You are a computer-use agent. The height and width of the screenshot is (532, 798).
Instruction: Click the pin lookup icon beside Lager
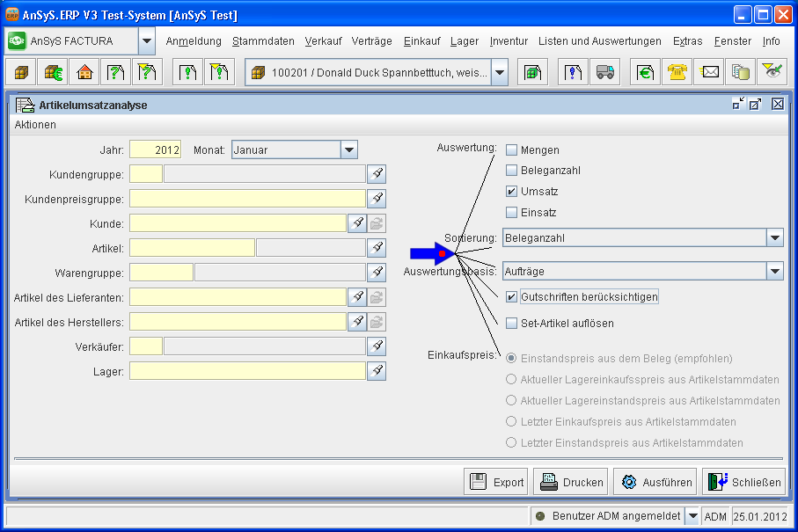coord(377,371)
